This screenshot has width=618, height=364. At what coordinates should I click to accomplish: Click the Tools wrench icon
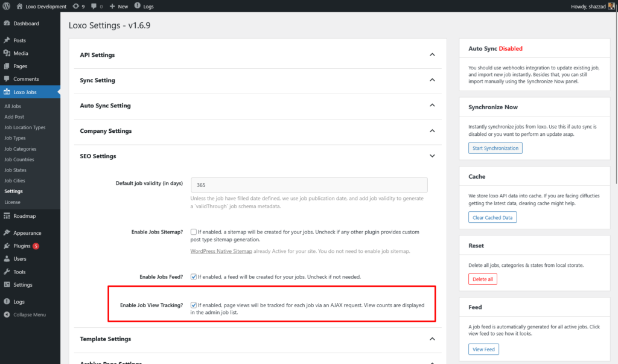[x=7, y=272]
